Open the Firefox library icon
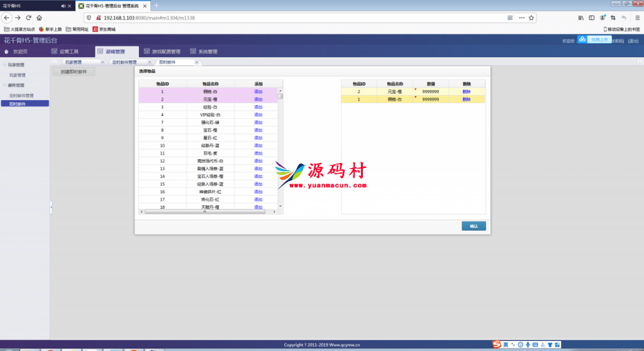Screen dimensions: 644x351 [x=582, y=18]
